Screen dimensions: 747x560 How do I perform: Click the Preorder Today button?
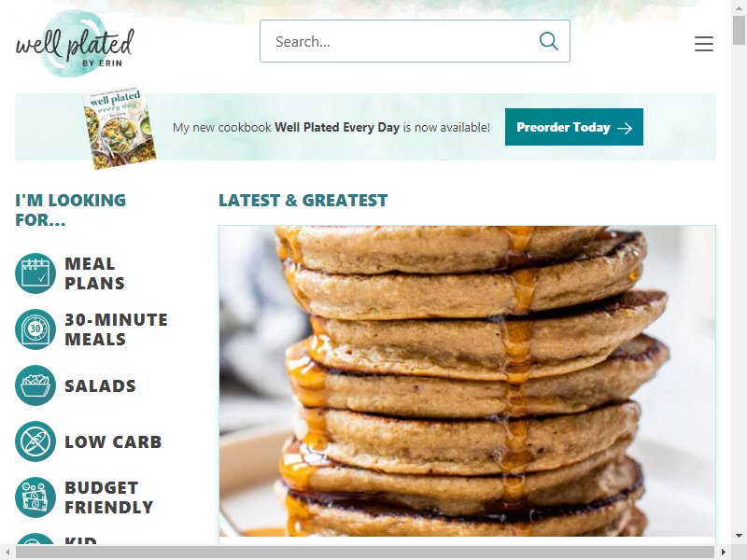[574, 127]
